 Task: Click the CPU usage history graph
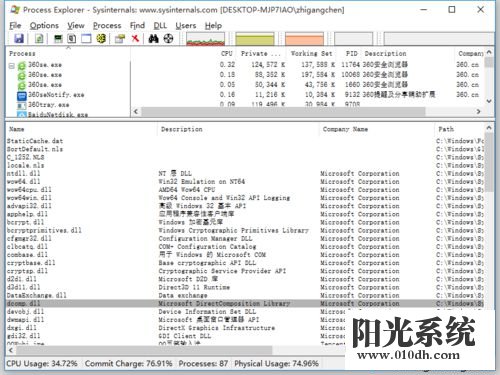click(206, 39)
